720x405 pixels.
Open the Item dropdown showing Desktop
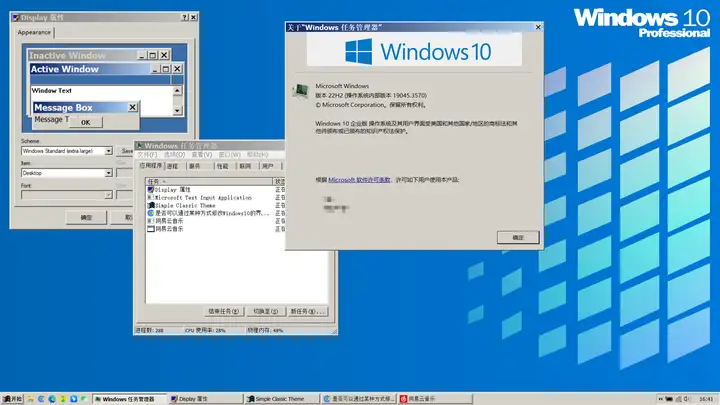[x=108, y=173]
